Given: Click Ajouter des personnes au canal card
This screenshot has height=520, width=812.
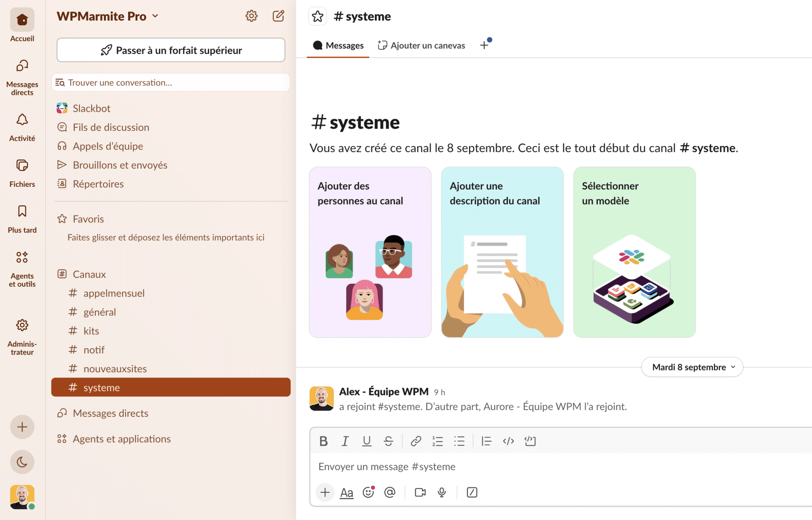Looking at the screenshot, I should coord(370,252).
